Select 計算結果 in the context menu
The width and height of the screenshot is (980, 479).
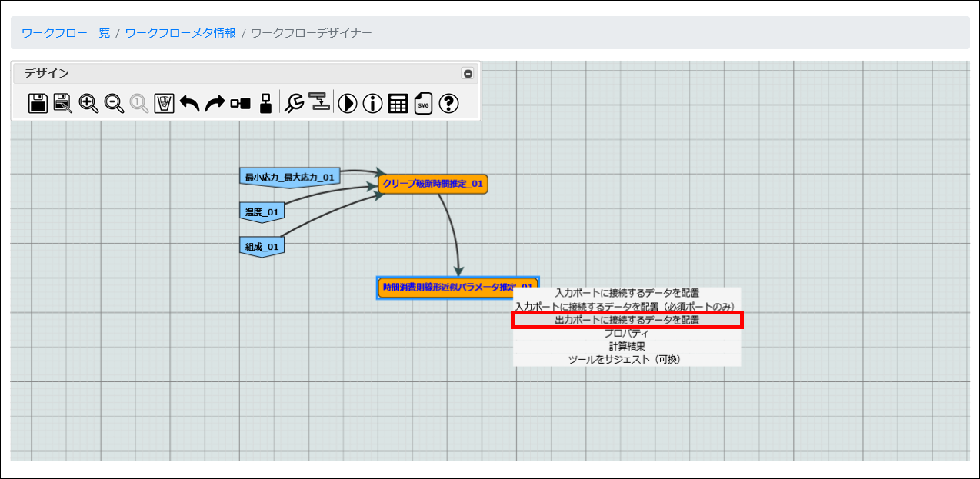(x=627, y=346)
